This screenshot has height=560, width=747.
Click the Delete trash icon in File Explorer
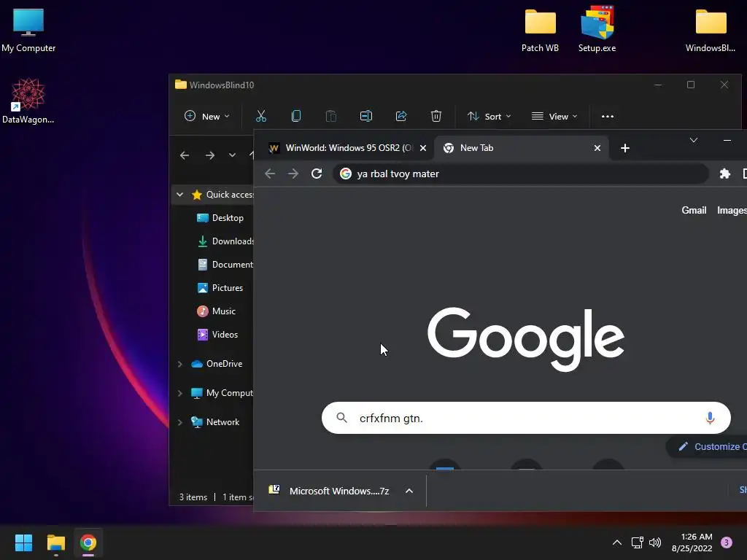[x=436, y=116]
